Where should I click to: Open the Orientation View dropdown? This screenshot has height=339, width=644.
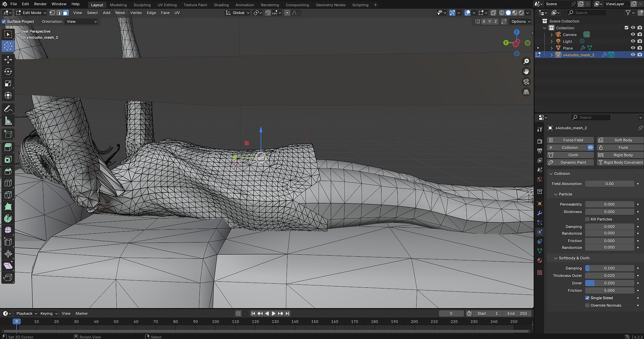point(81,21)
